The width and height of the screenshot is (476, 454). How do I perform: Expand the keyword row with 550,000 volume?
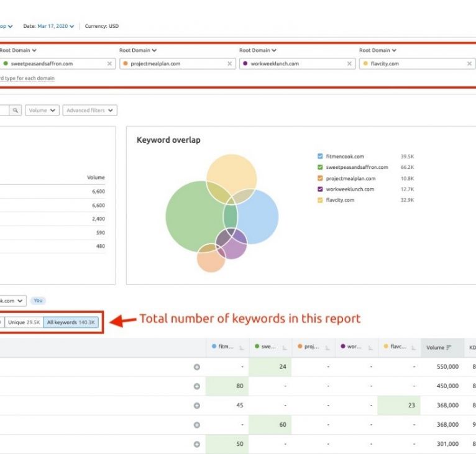(197, 367)
